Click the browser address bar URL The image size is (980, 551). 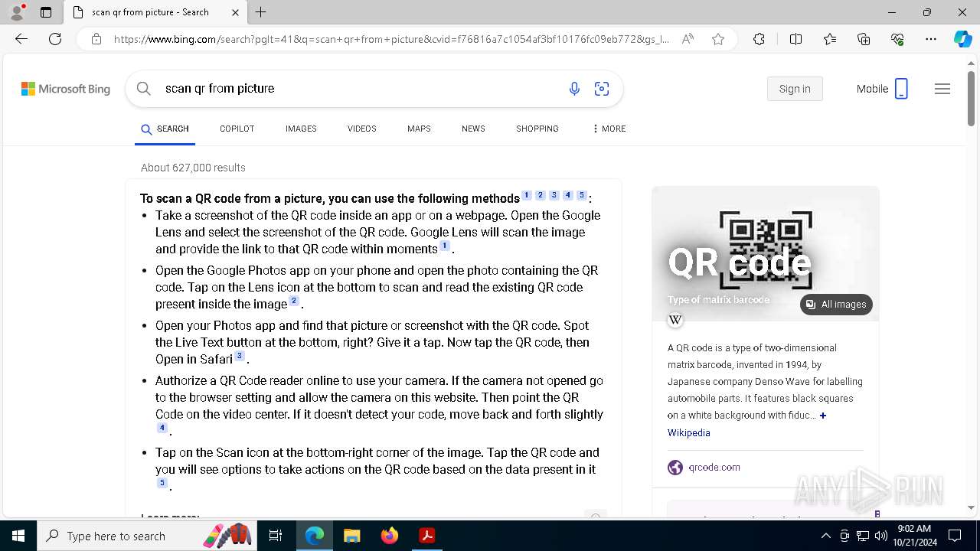391,39
